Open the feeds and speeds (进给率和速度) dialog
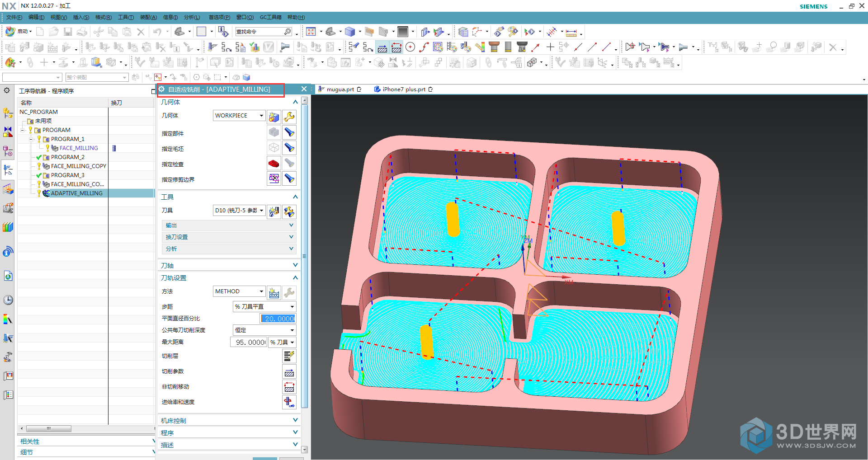868x460 pixels. click(289, 402)
